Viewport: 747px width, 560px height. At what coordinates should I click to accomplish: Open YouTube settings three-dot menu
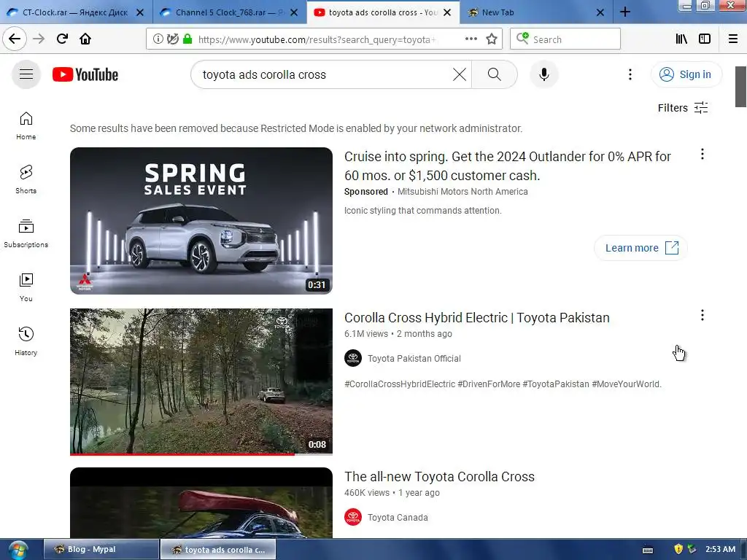coord(630,74)
